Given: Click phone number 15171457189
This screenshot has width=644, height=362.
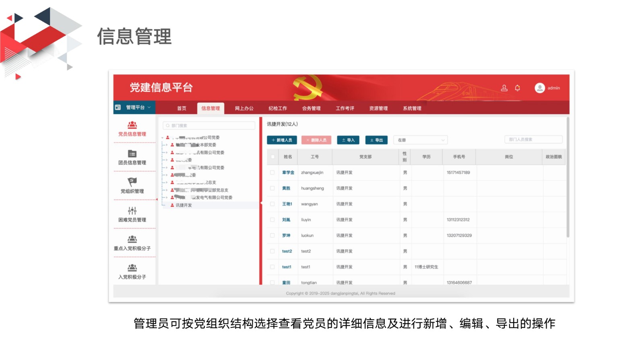Looking at the screenshot, I should 458,173.
